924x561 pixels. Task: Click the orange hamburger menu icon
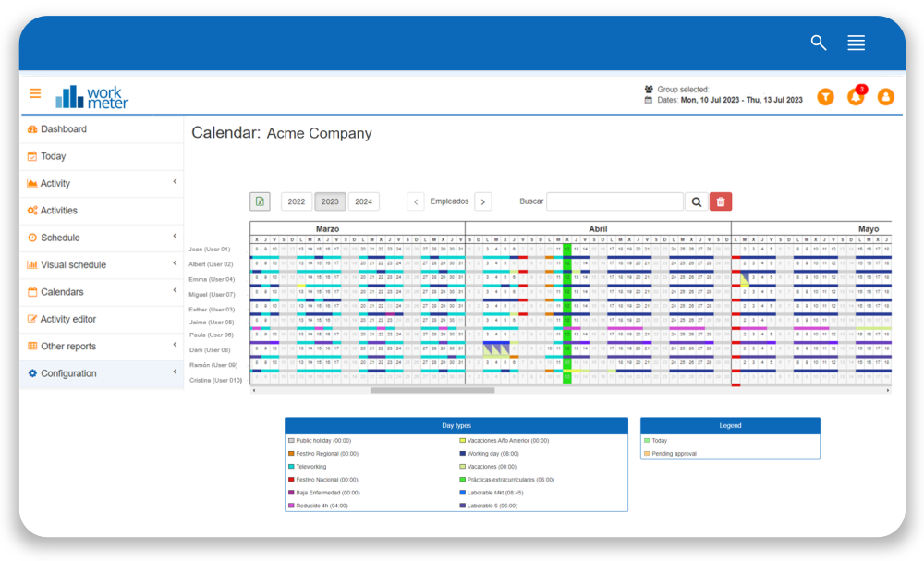[x=35, y=93]
